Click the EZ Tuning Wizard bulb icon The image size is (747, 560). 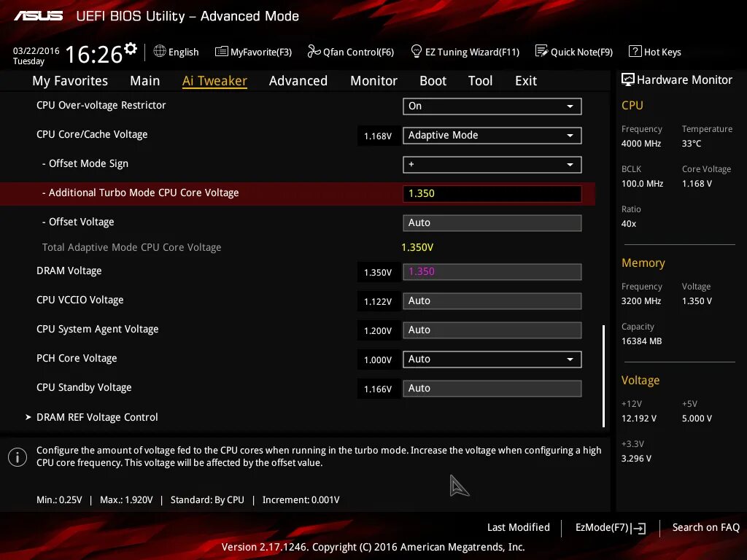point(416,51)
